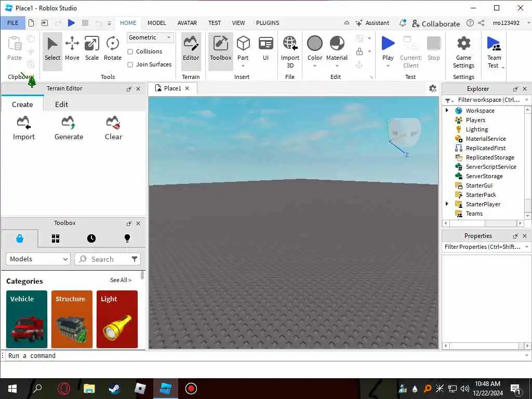The height and width of the screenshot is (399, 532).
Task: Open the Play dropdown arrow
Action: (388, 66)
